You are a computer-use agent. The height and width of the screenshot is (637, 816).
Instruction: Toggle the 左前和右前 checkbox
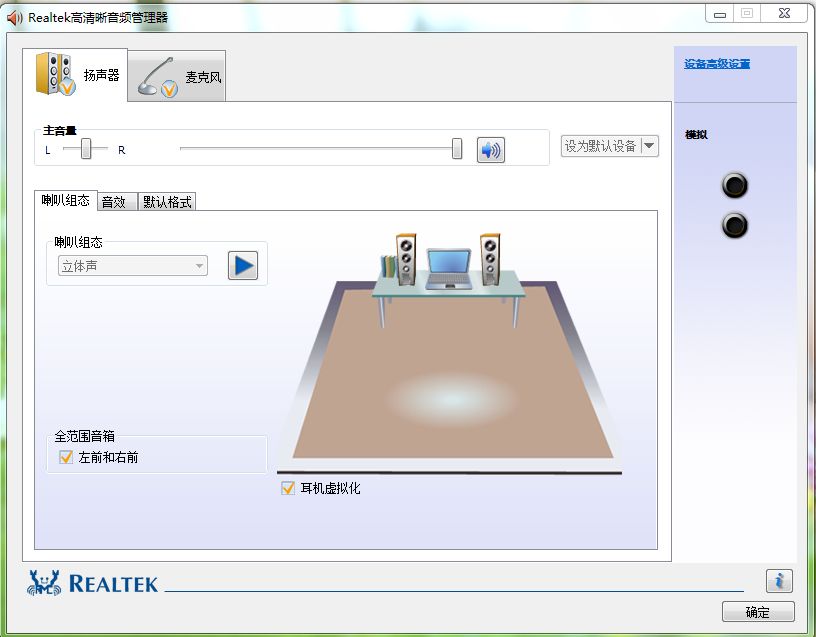(x=66, y=457)
